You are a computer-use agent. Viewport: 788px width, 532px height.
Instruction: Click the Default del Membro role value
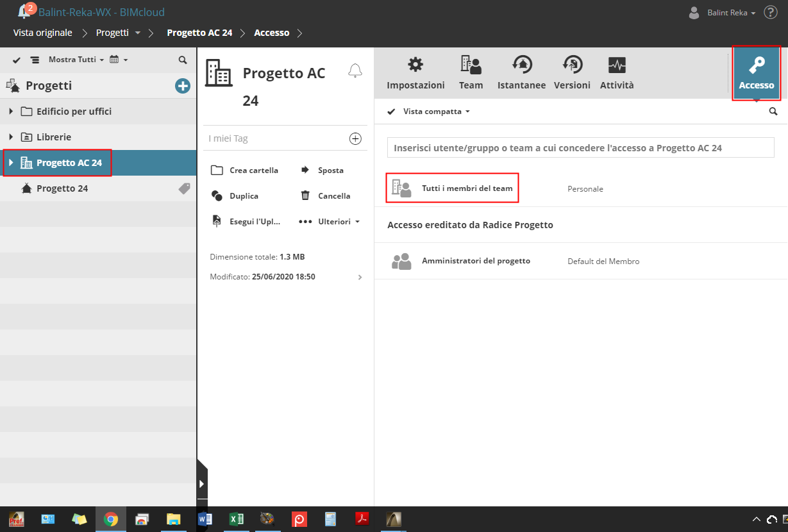coord(603,262)
